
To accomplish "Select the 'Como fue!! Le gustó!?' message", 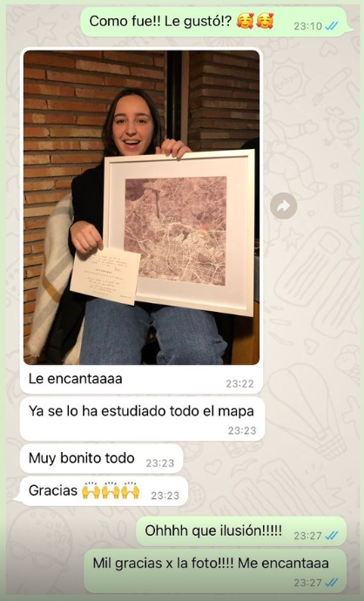I will click(x=216, y=22).
